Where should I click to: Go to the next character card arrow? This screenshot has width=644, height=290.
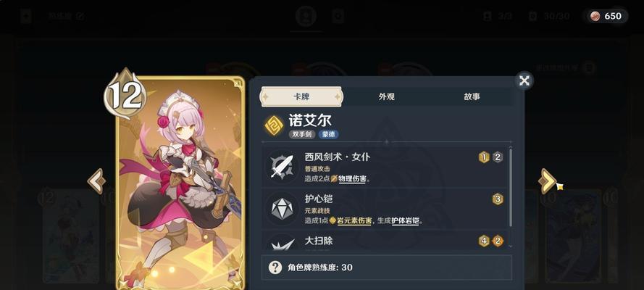(548, 181)
